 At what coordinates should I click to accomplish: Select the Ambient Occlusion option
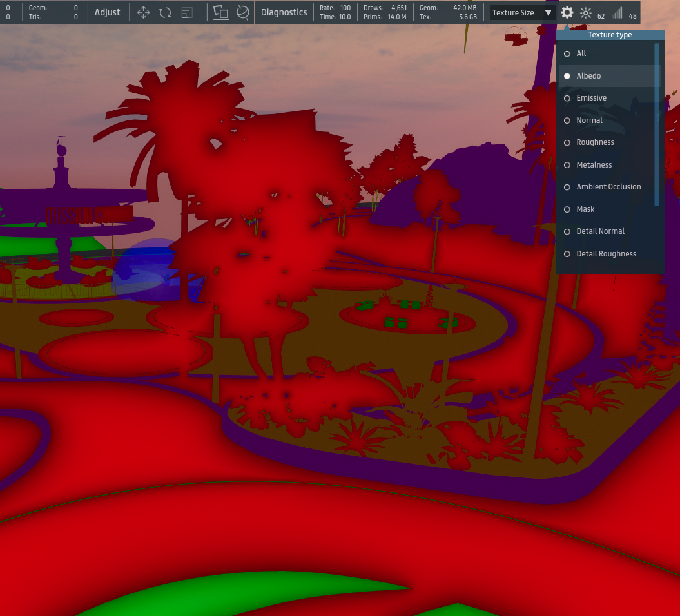[567, 187]
